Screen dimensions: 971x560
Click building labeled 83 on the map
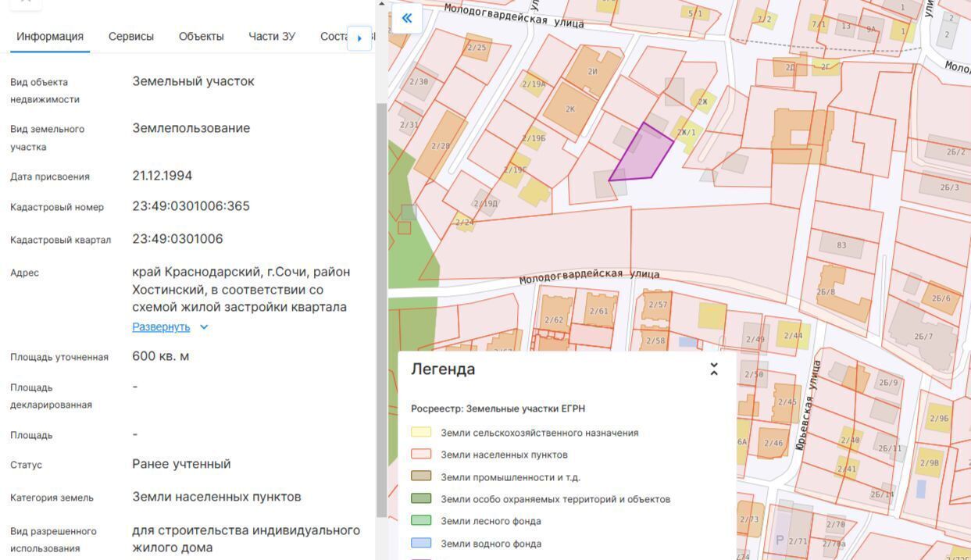pos(841,245)
